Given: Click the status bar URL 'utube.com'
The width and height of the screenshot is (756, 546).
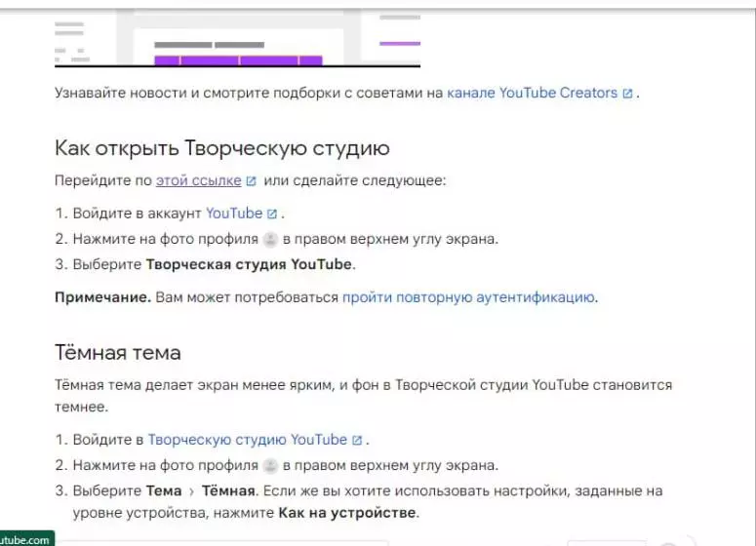Looking at the screenshot, I should tap(25, 540).
